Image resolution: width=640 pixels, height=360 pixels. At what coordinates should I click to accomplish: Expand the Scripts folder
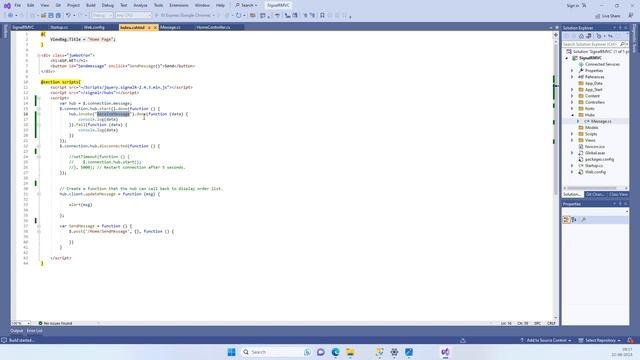(572, 134)
